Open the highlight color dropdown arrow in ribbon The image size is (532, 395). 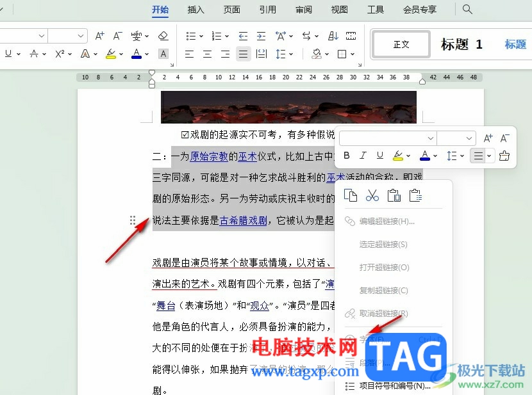(x=121, y=54)
